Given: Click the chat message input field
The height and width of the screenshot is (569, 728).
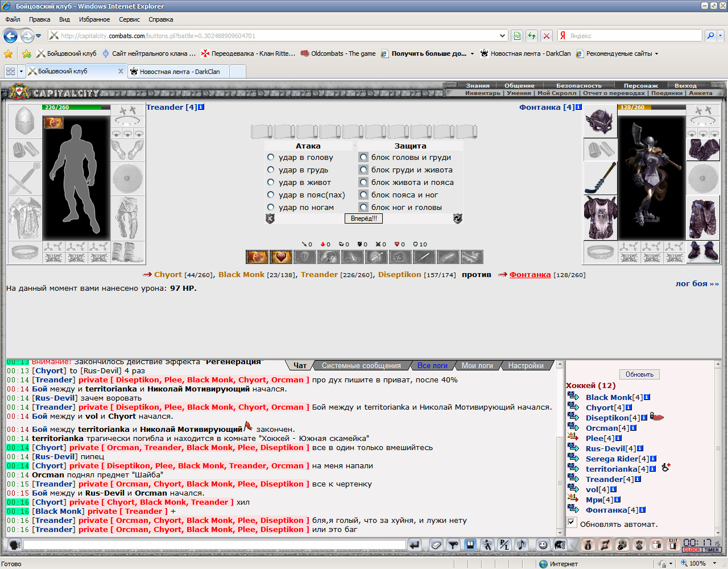Looking at the screenshot, I should 214,545.
